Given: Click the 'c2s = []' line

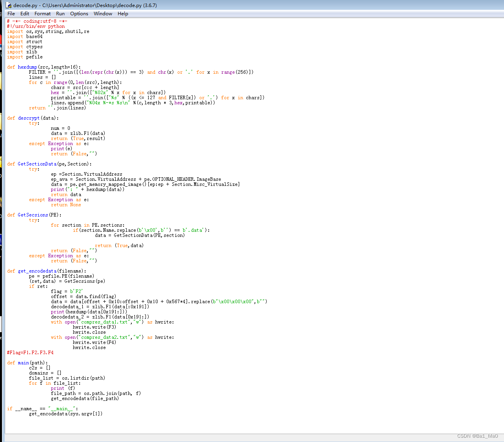Looking at the screenshot, I should [x=40, y=368].
